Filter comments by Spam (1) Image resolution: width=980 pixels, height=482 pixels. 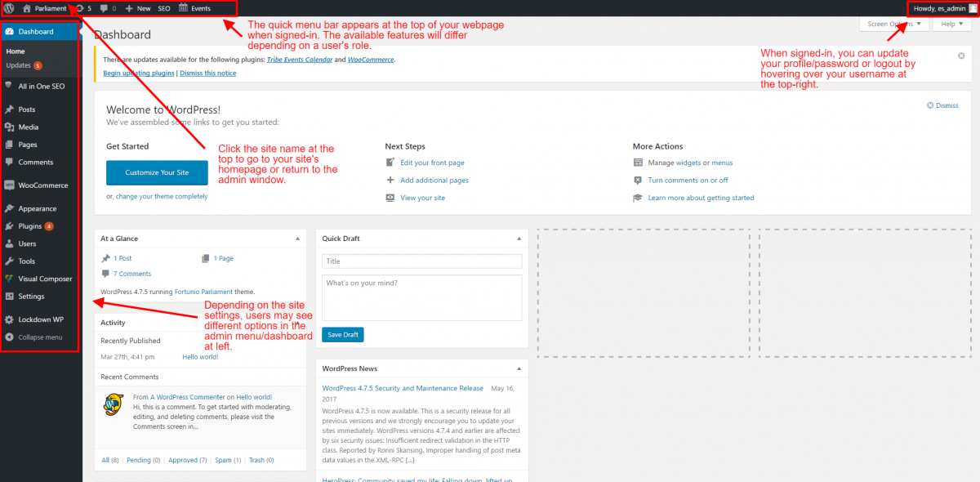tap(228, 460)
